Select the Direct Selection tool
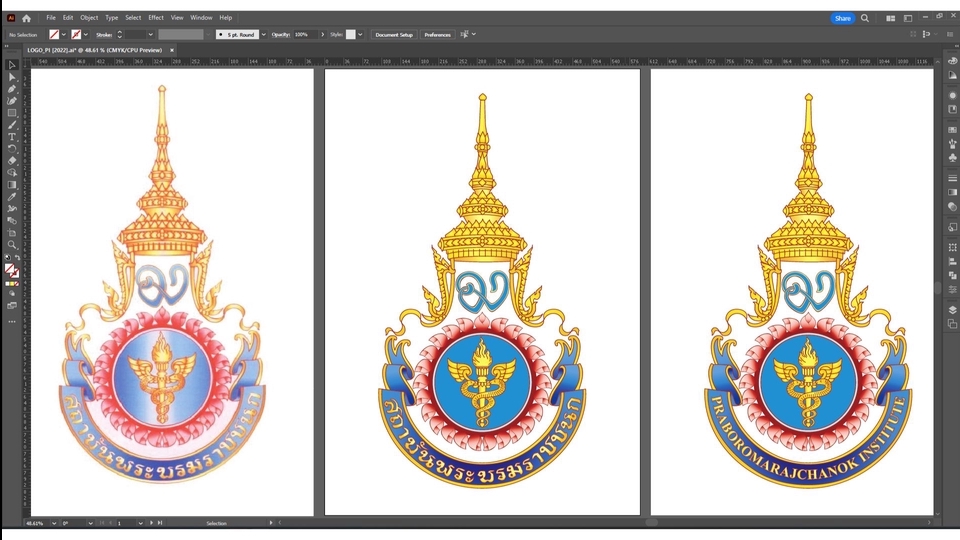Screen dimensions: 960x540 12,77
